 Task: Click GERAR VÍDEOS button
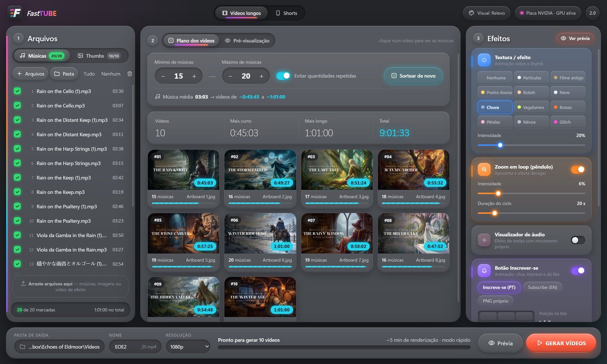coord(561,343)
